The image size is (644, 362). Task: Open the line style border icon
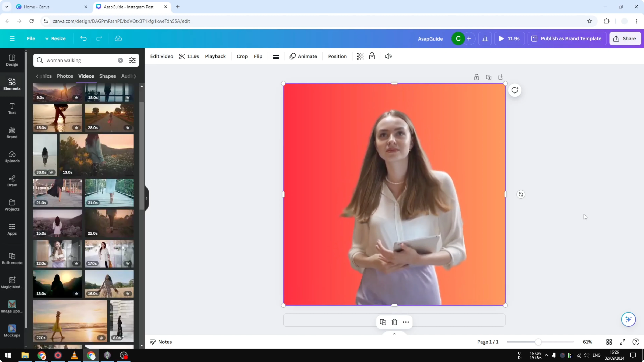tap(276, 56)
